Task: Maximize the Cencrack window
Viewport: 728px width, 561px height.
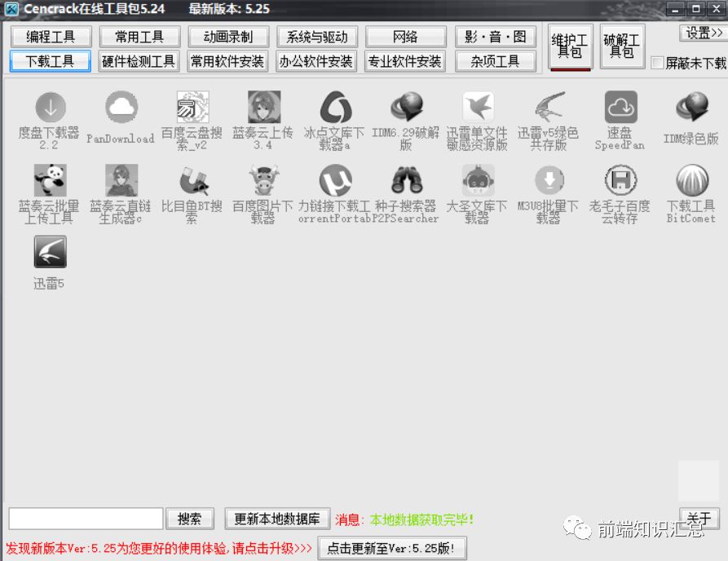Action: (696, 9)
